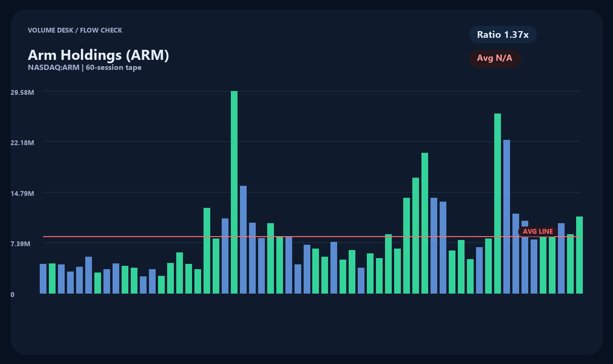The width and height of the screenshot is (613, 364).
Task: Click the 14.79M axis label
Action: point(22,193)
